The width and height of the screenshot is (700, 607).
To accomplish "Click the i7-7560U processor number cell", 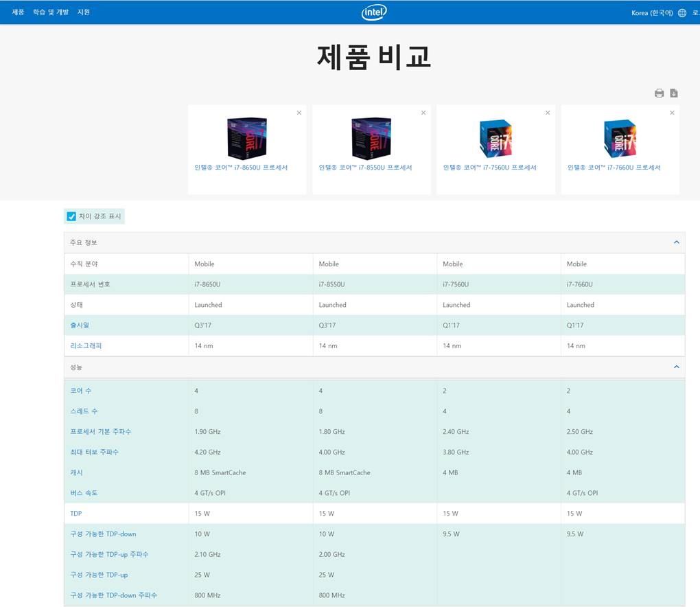I will pos(456,284).
